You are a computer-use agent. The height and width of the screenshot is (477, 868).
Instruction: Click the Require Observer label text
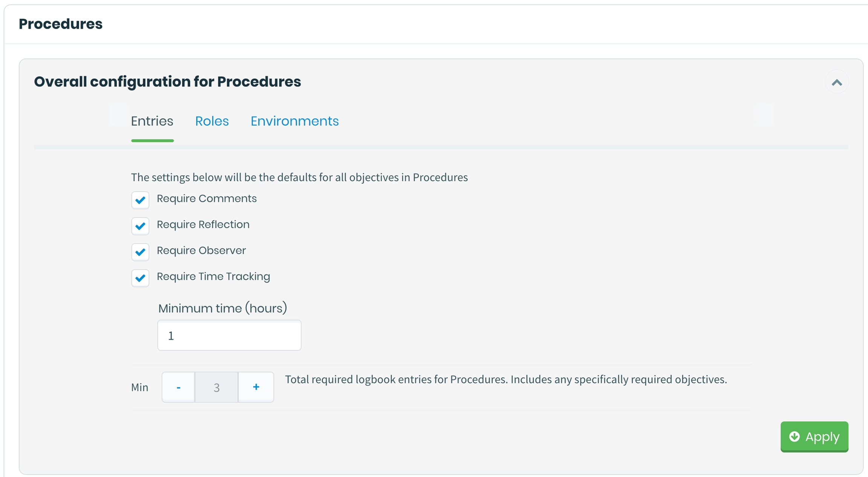[x=201, y=251]
